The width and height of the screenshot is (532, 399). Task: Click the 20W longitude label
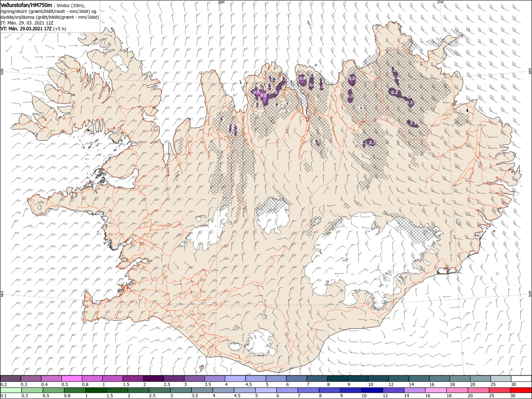point(221,2)
